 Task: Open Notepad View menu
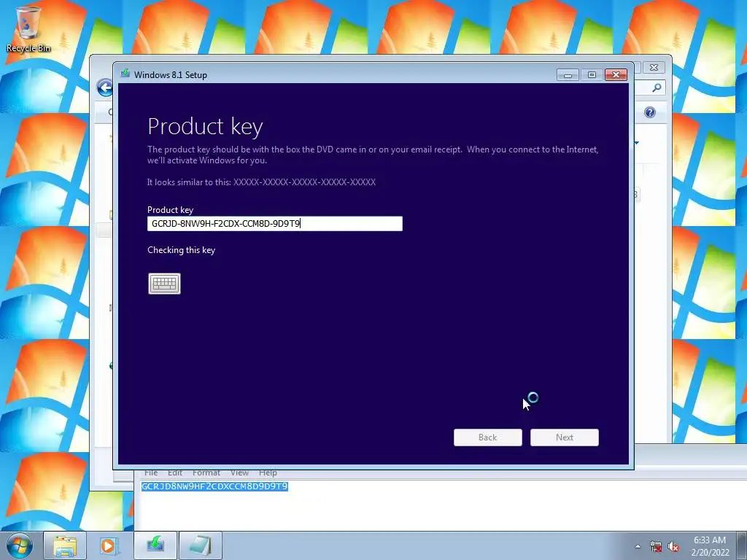click(239, 472)
